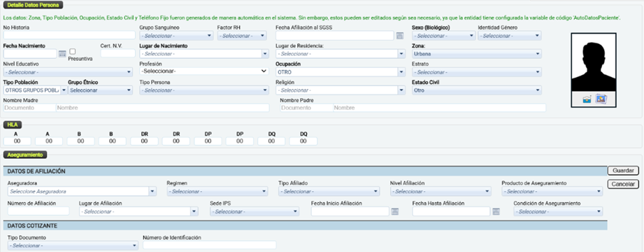Open calendar for Fecha Hasta Afiliación
The image size is (644, 252).
[496, 211]
